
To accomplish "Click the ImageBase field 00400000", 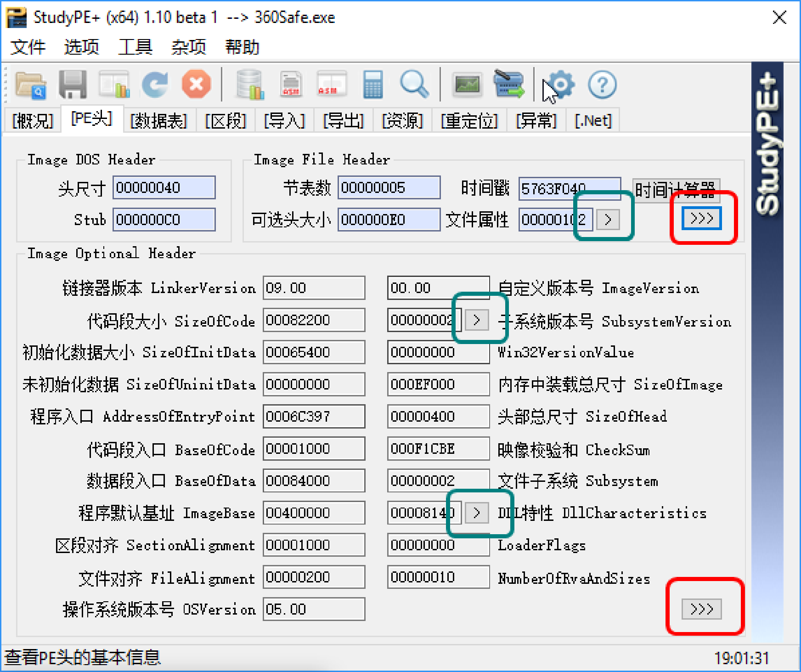I will pyautogui.click(x=314, y=513).
